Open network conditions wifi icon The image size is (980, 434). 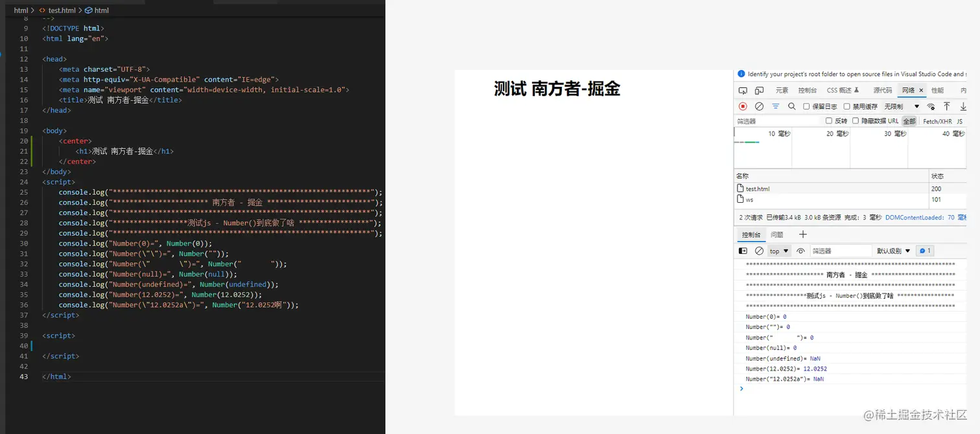click(931, 106)
